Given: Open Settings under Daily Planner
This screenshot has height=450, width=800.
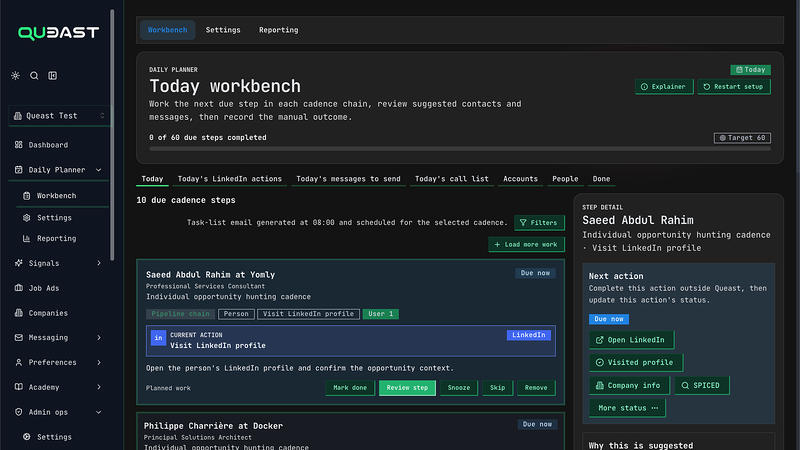Looking at the screenshot, I should (x=54, y=218).
